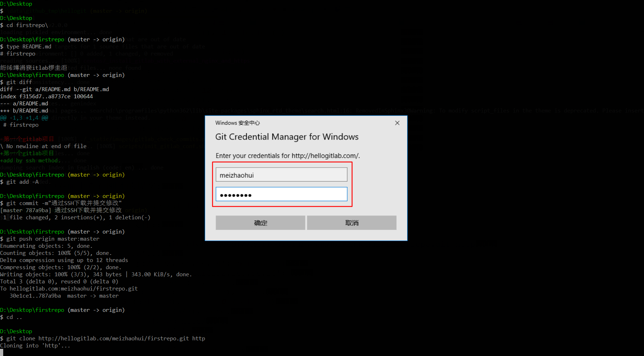Click terminal line '$ git diff'
This screenshot has height=356, width=644.
click(x=16, y=82)
